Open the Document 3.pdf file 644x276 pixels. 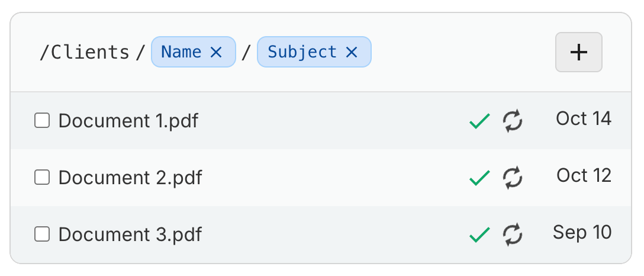coord(130,235)
